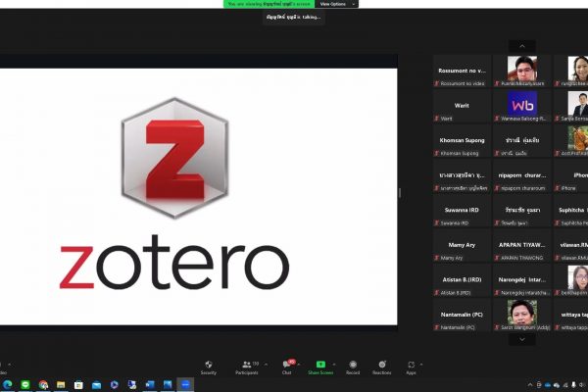Expand the caret next to Share Screen
This screenshot has height=392, width=588.
coord(334,365)
